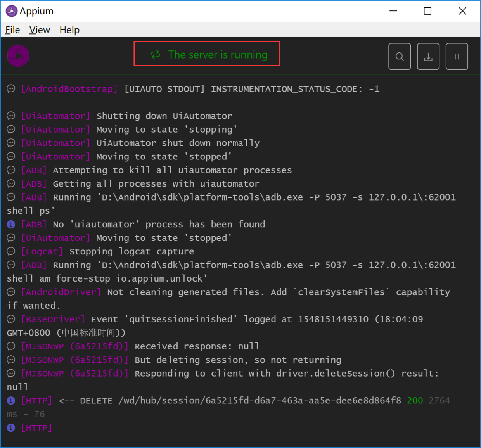
Task: Select 'Stopping logcat capture' log line
Action: (100, 252)
